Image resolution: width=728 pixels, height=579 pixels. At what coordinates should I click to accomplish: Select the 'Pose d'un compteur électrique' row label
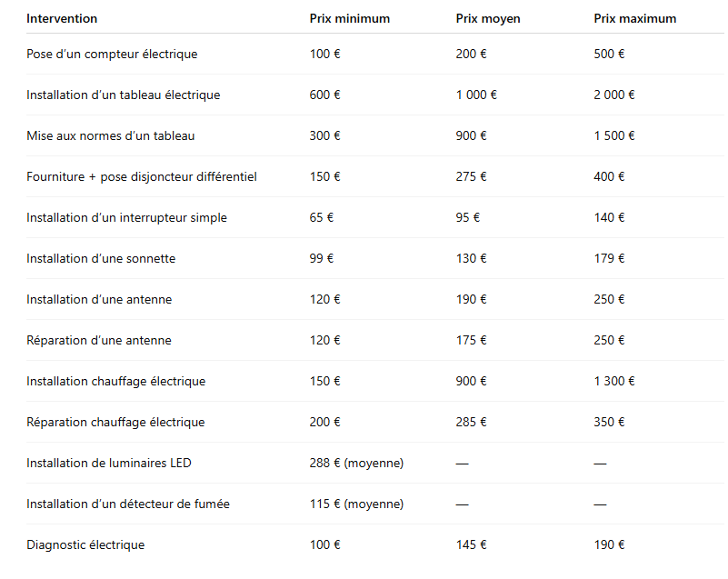point(112,54)
